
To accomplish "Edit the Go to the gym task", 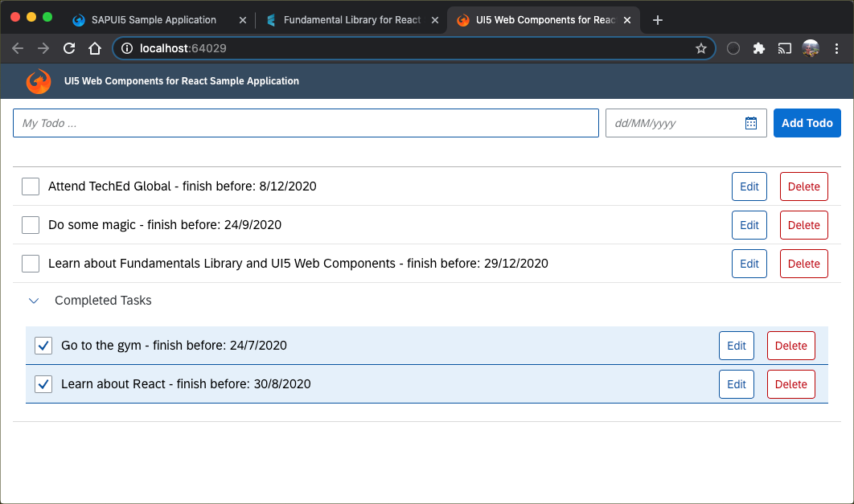I will pyautogui.click(x=737, y=346).
